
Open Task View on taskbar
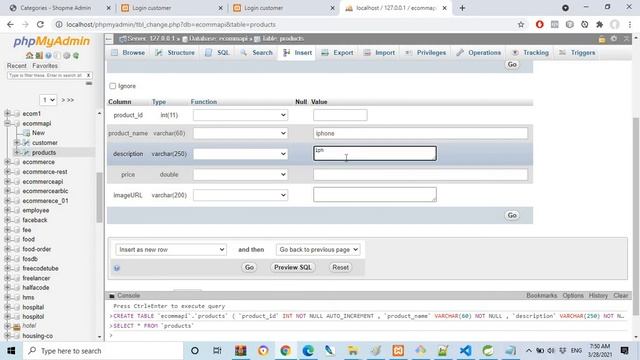click(x=217, y=351)
